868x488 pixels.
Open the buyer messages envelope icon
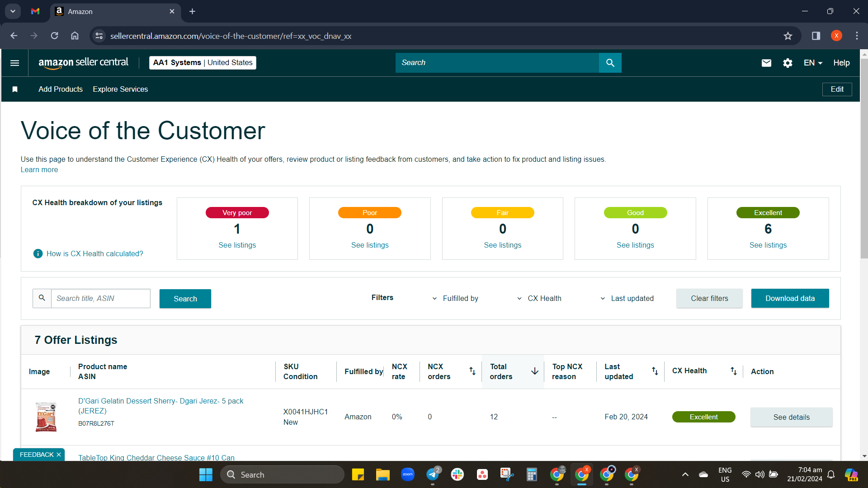pyautogui.click(x=766, y=63)
